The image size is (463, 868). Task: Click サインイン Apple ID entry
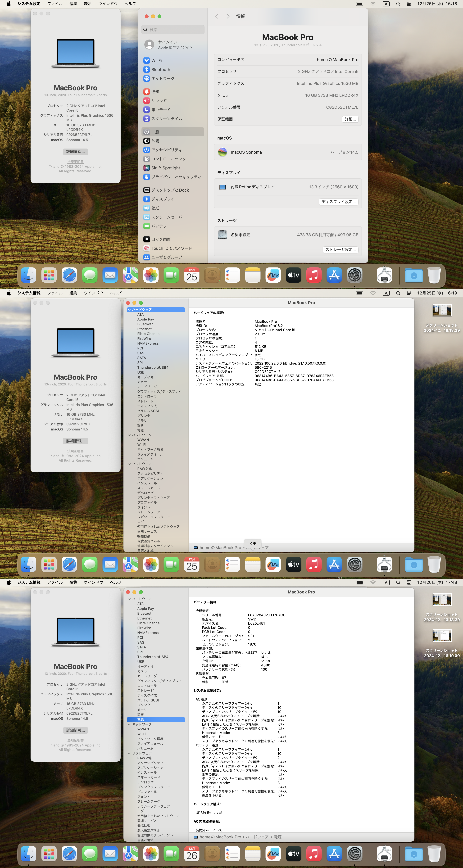(172, 45)
